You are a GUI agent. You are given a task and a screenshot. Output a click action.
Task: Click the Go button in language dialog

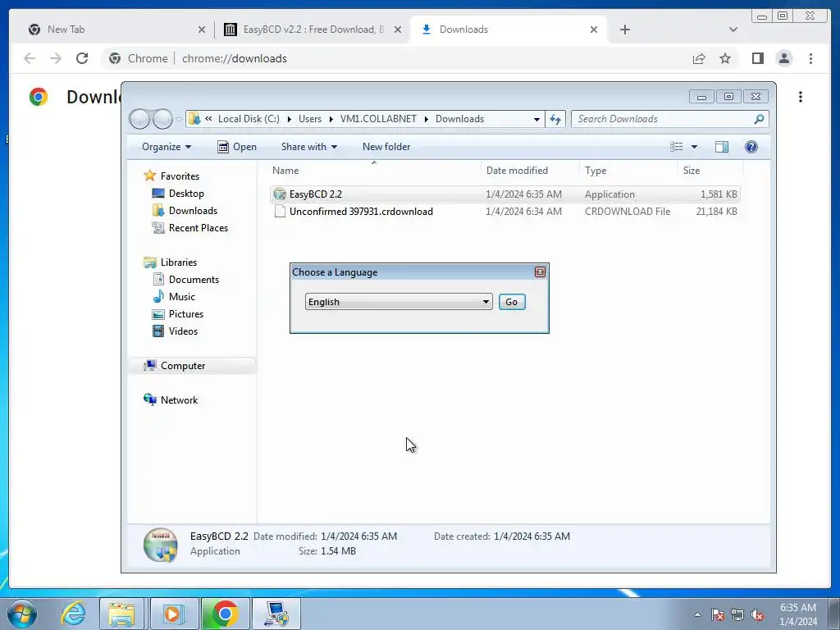(x=512, y=302)
